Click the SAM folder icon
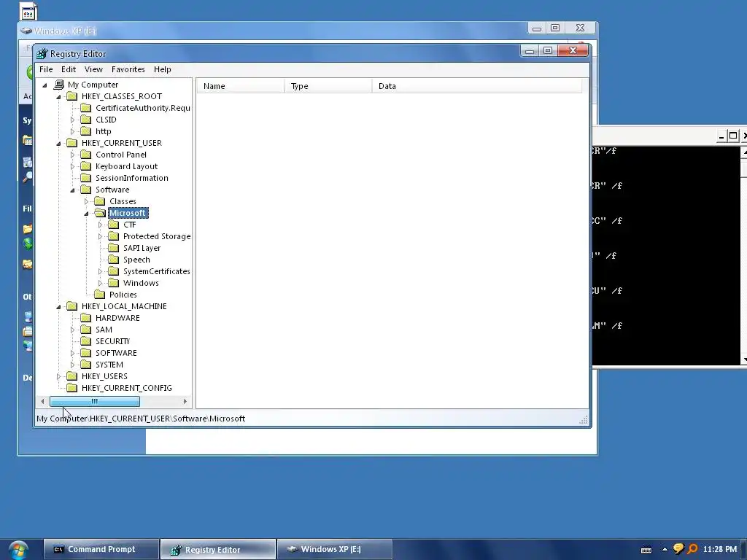This screenshot has height=560, width=747. click(x=86, y=330)
